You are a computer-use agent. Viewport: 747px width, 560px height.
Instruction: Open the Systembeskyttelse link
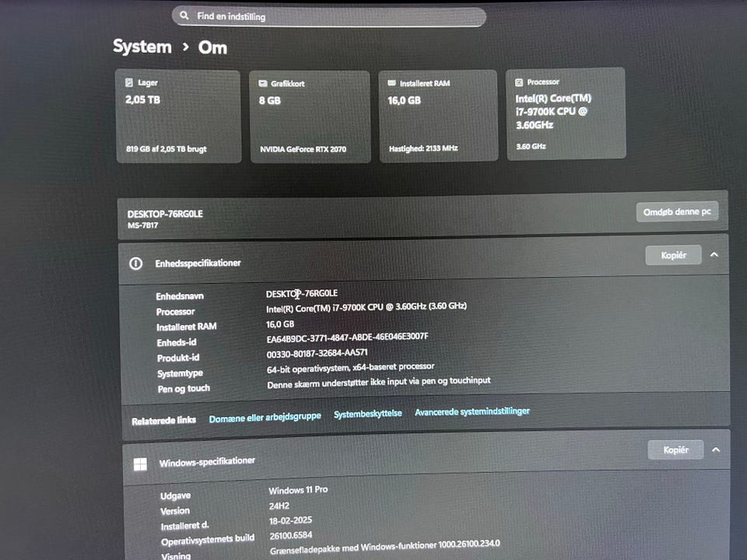point(368,414)
